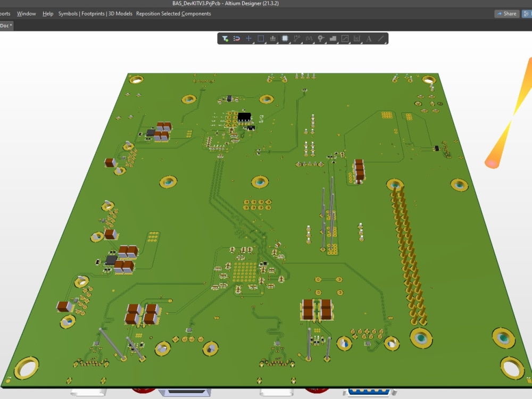Open the Help menu

(47, 13)
